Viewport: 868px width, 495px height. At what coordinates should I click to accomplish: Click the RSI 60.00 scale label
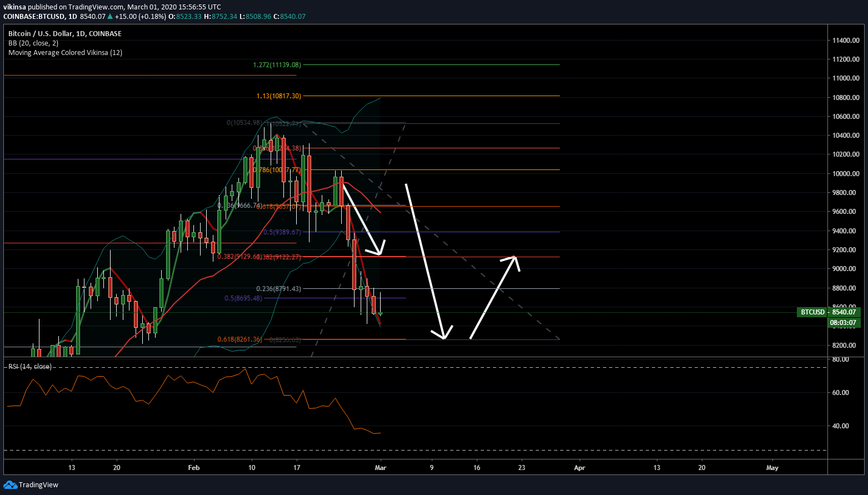click(x=841, y=393)
